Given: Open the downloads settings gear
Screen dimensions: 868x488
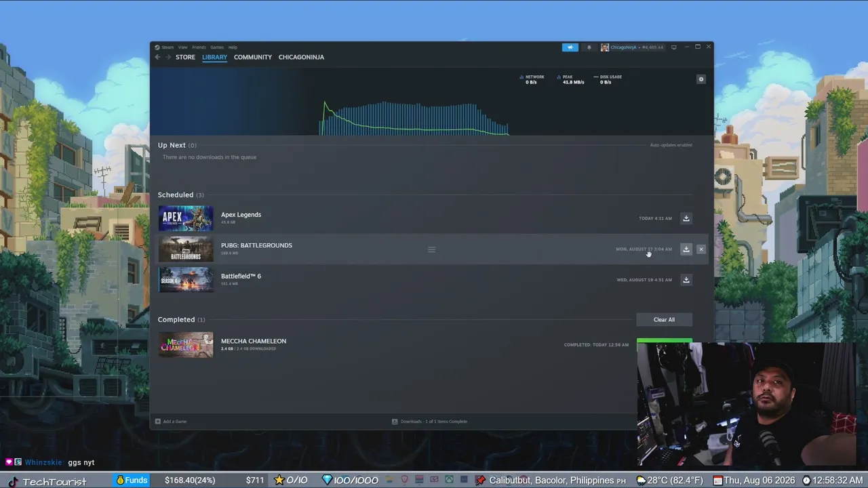Looking at the screenshot, I should coord(701,79).
